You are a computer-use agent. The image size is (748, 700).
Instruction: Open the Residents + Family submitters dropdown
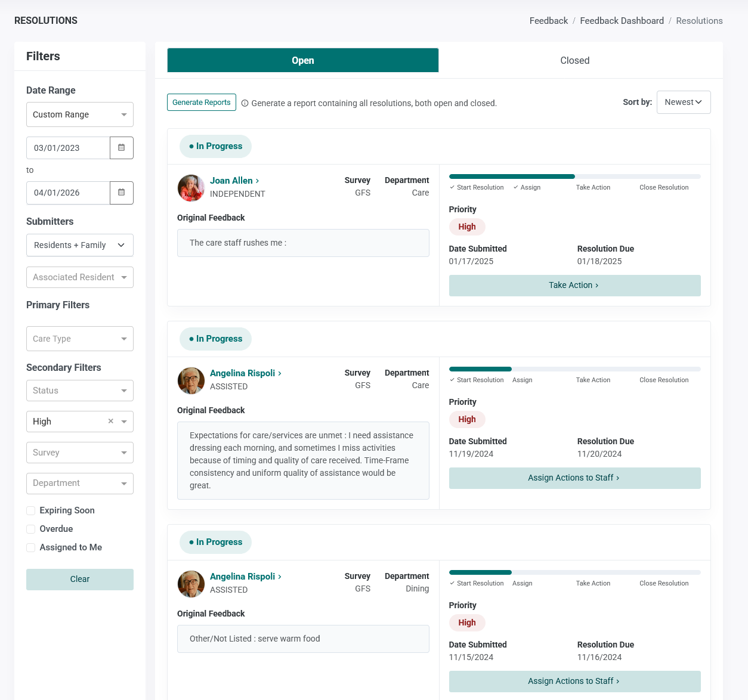[x=80, y=245]
